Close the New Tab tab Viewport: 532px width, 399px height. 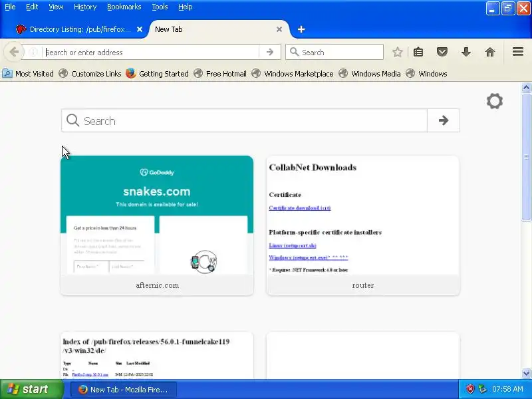pyautogui.click(x=279, y=29)
